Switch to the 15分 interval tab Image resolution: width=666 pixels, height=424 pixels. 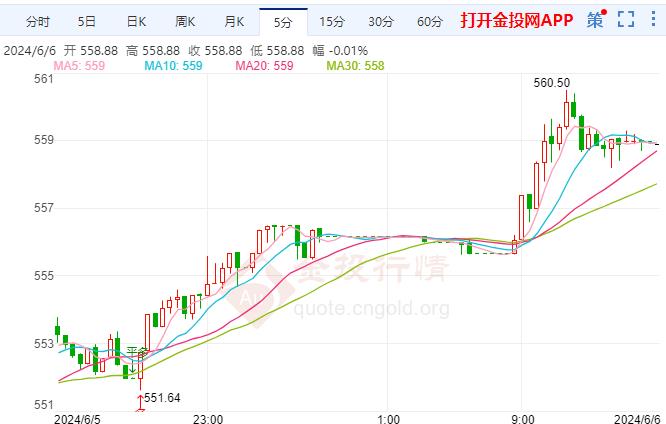(332, 21)
